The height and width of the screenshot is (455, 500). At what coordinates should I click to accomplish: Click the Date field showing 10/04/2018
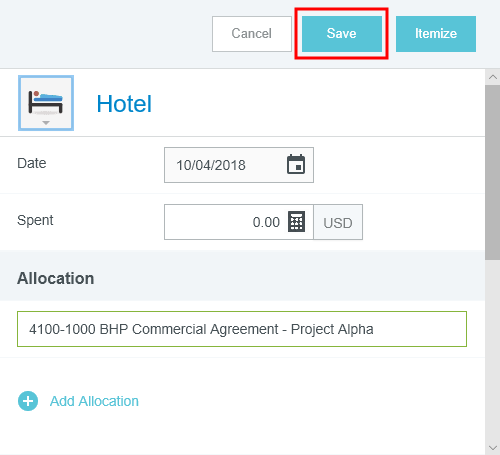pos(239,165)
